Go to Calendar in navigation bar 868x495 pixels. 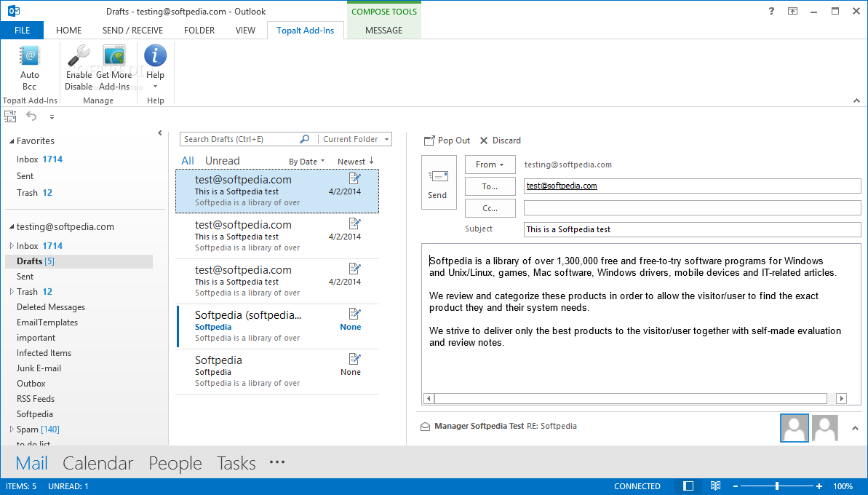[x=98, y=463]
